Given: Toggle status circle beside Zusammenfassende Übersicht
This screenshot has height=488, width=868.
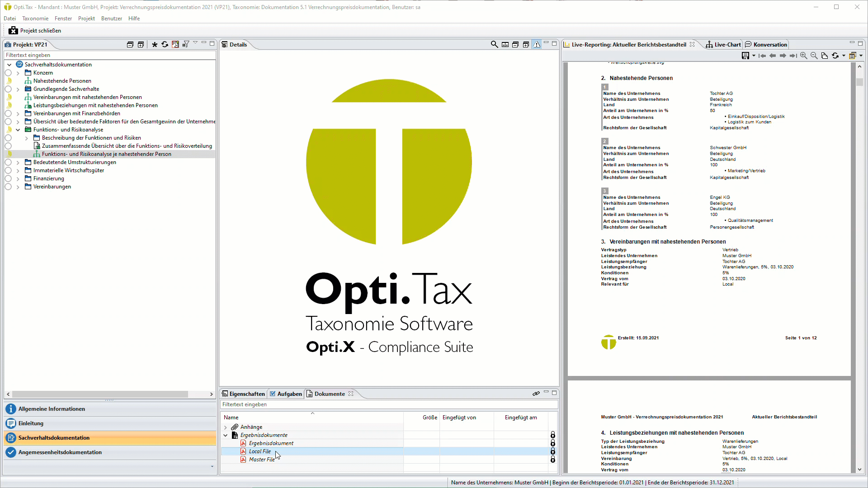Looking at the screenshot, I should (x=8, y=146).
